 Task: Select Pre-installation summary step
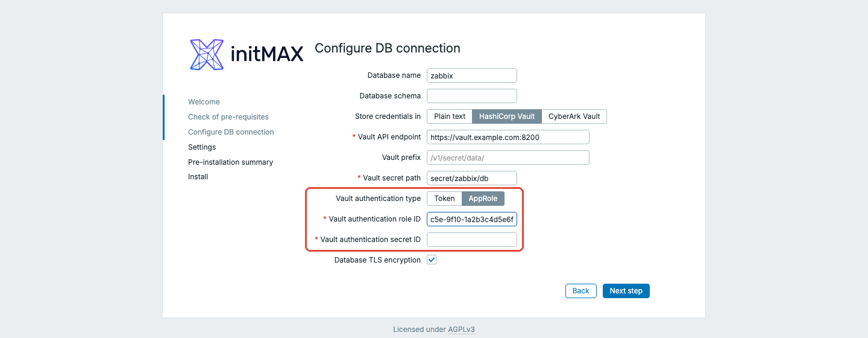pyautogui.click(x=230, y=162)
